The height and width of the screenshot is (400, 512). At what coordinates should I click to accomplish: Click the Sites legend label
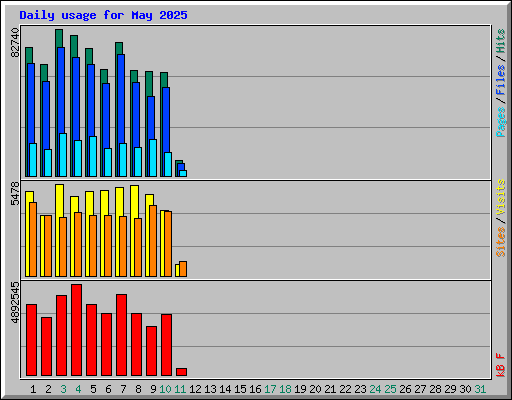click(501, 242)
